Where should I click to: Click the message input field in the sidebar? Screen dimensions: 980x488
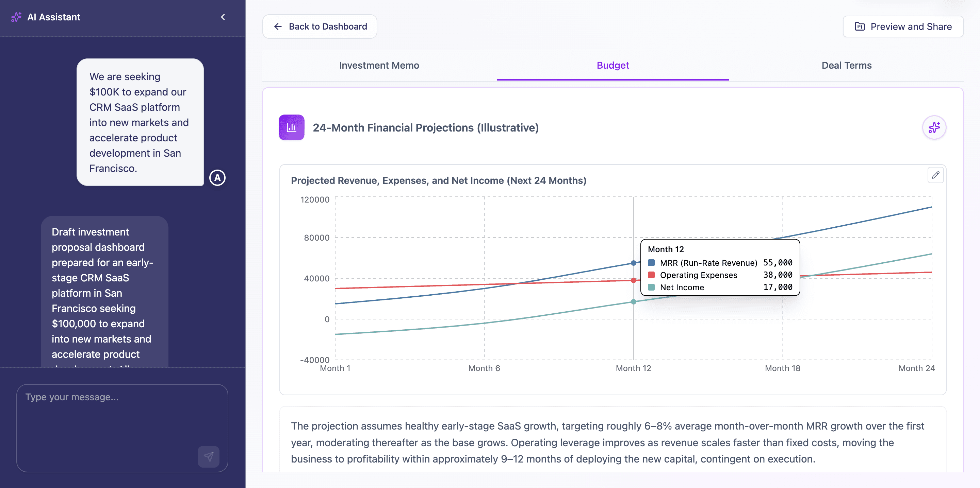click(x=122, y=414)
